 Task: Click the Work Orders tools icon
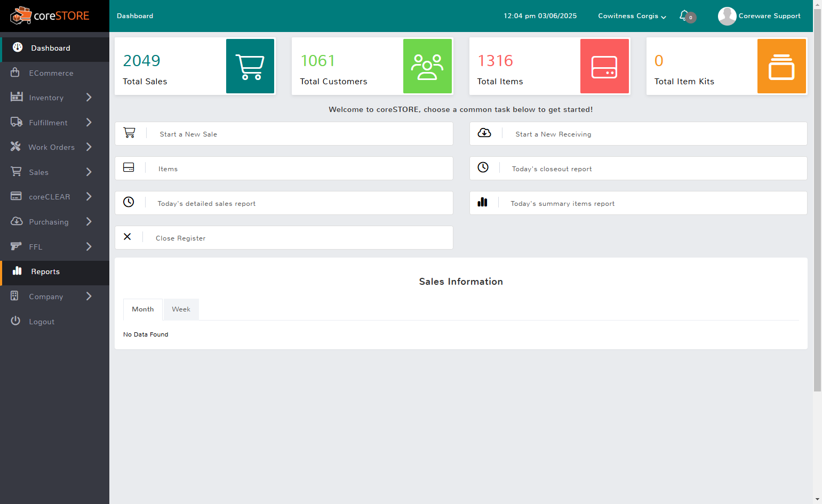pos(15,147)
